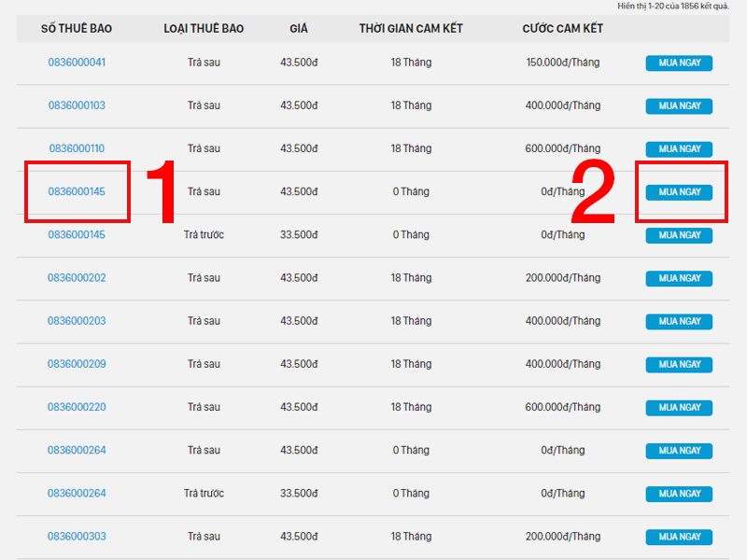This screenshot has height=560, width=747.
Task: Open phone number 0836000209 link
Action: click(x=77, y=364)
